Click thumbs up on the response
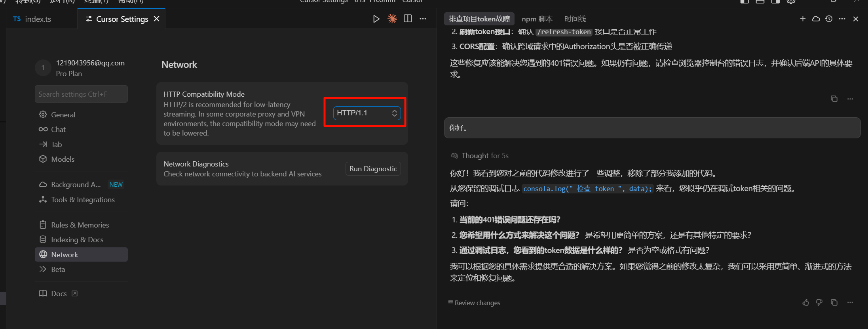The width and height of the screenshot is (868, 329). point(805,302)
